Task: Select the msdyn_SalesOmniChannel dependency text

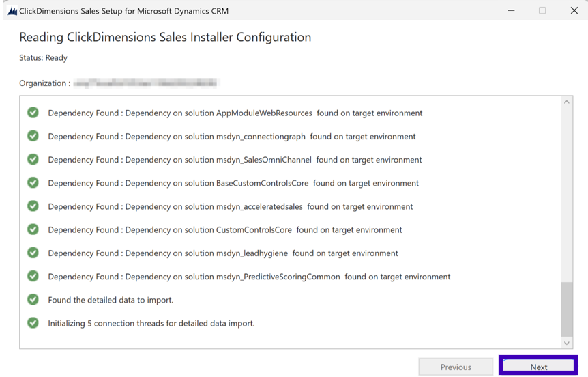Action: point(235,160)
